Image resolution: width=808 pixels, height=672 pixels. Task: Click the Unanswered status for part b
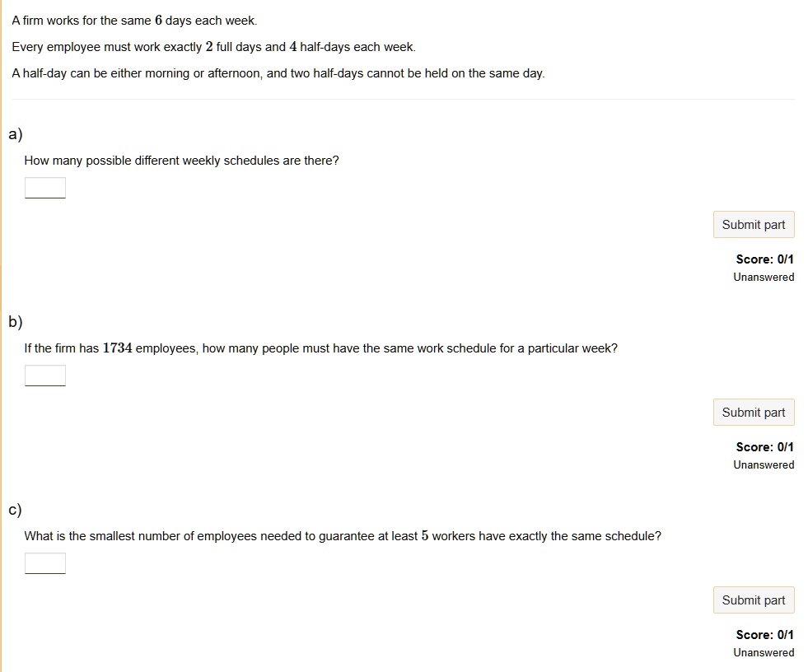(x=764, y=465)
